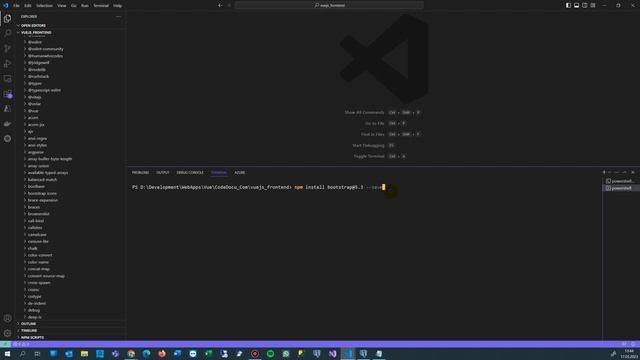
Task: Toggle secondary sidebar layout icon in title bar
Action: (584, 5)
